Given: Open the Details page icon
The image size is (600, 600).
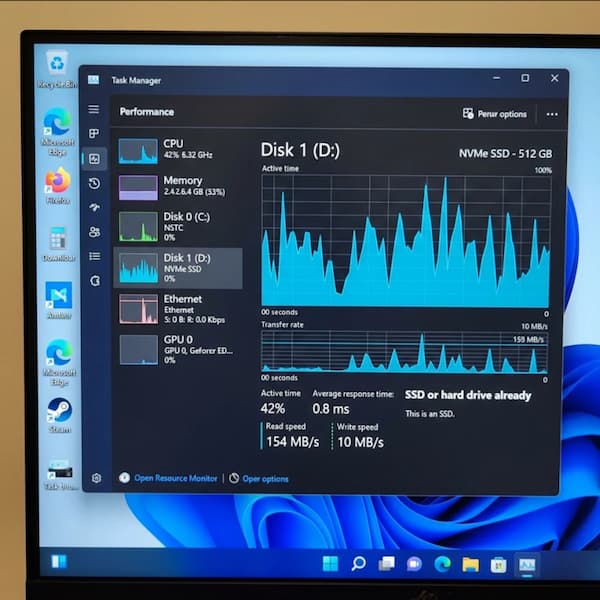Looking at the screenshot, I should click(x=95, y=256).
